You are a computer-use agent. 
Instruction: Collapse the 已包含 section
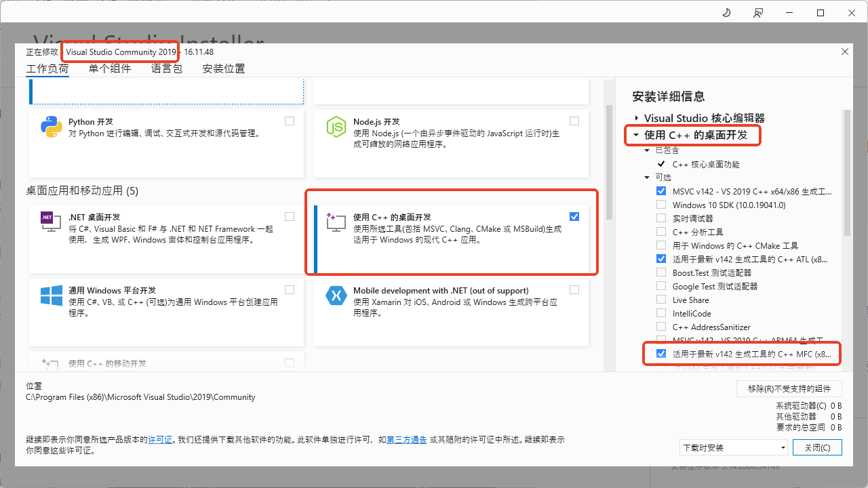click(x=648, y=150)
